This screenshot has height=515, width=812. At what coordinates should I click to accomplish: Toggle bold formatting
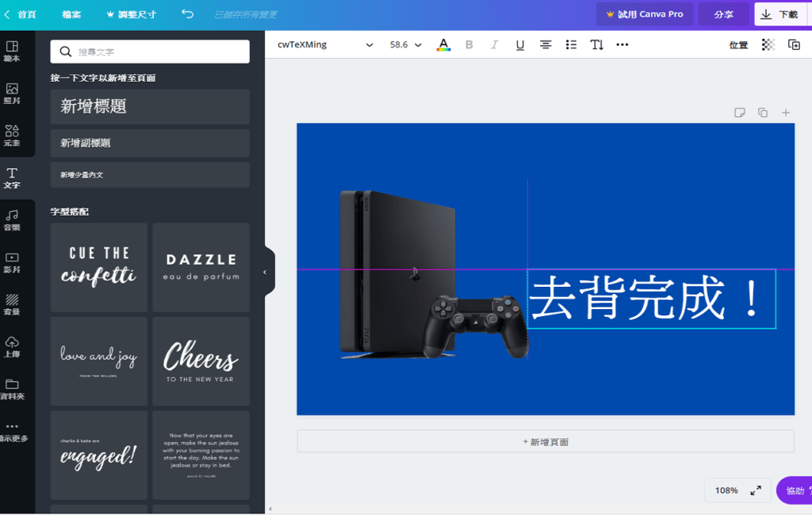(x=469, y=44)
